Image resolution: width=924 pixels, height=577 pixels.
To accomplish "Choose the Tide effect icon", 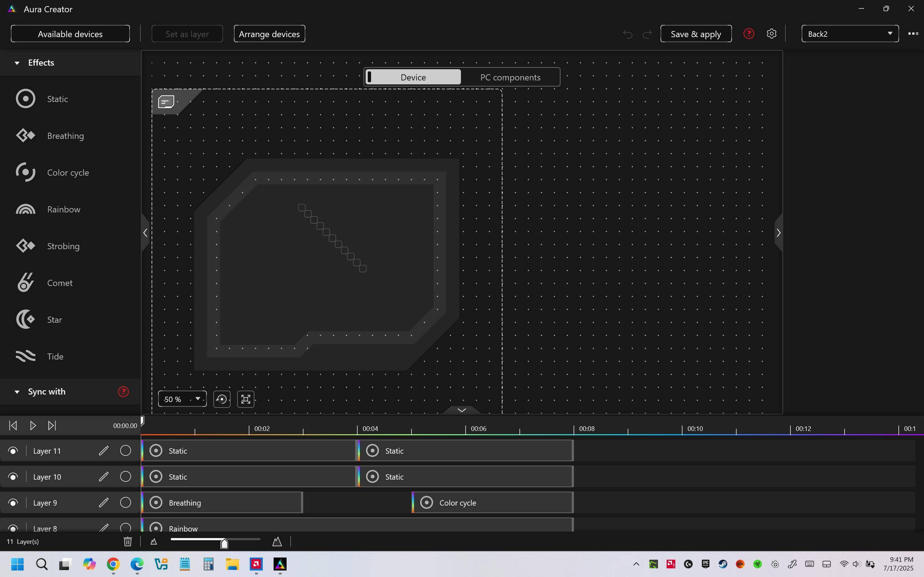I will (x=25, y=356).
